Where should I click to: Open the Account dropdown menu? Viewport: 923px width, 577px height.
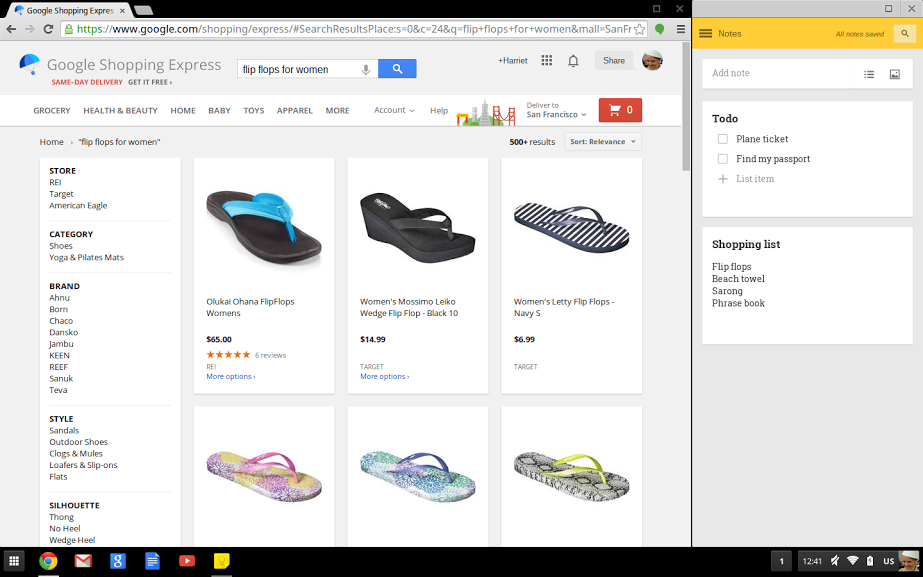pyautogui.click(x=393, y=110)
